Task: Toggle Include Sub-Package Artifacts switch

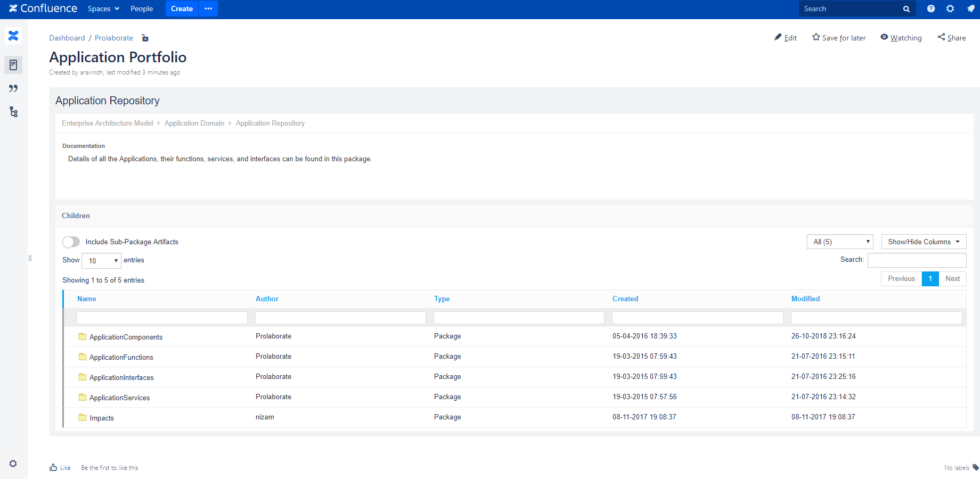Action: 71,242
